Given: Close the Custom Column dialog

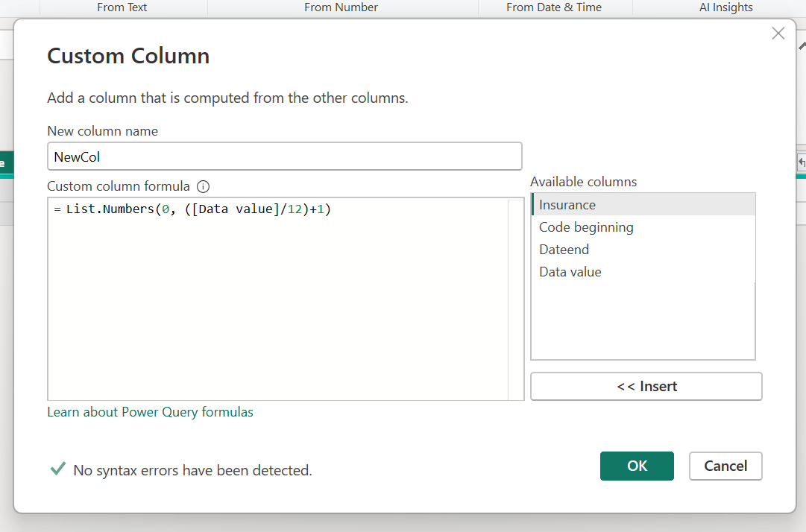Looking at the screenshot, I should point(778,34).
